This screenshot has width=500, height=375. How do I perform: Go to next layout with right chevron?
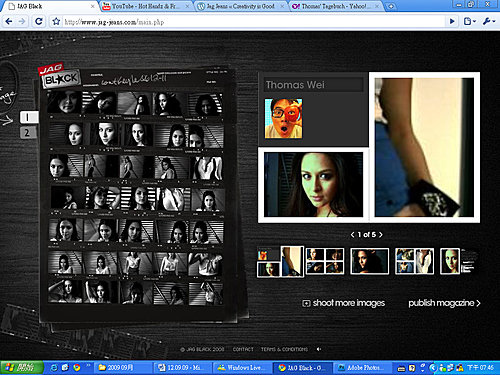pyautogui.click(x=381, y=235)
